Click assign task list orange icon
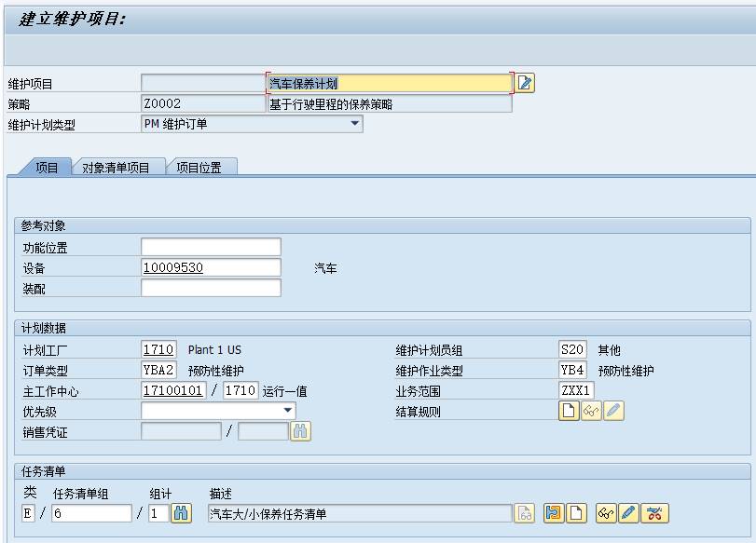This screenshot has width=756, height=543. point(554,513)
